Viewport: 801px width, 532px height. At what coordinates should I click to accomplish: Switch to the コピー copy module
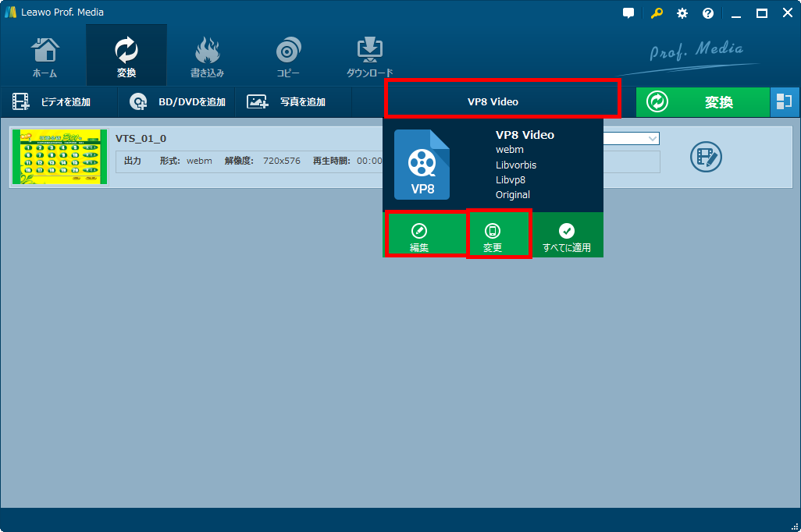click(x=288, y=56)
